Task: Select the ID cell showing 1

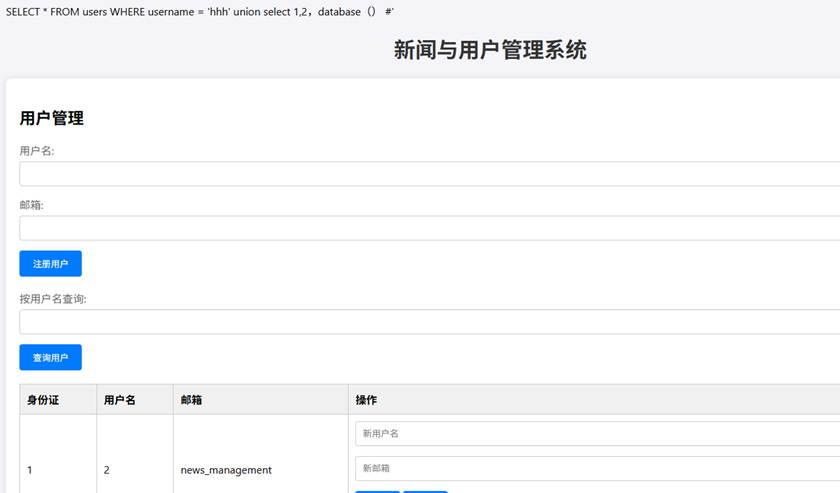Action: (29, 470)
